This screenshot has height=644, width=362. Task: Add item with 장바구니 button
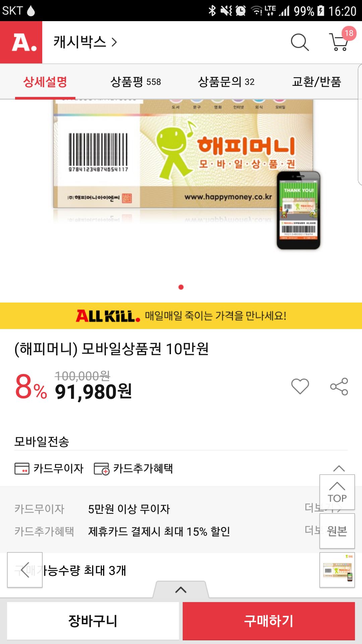pos(93,621)
